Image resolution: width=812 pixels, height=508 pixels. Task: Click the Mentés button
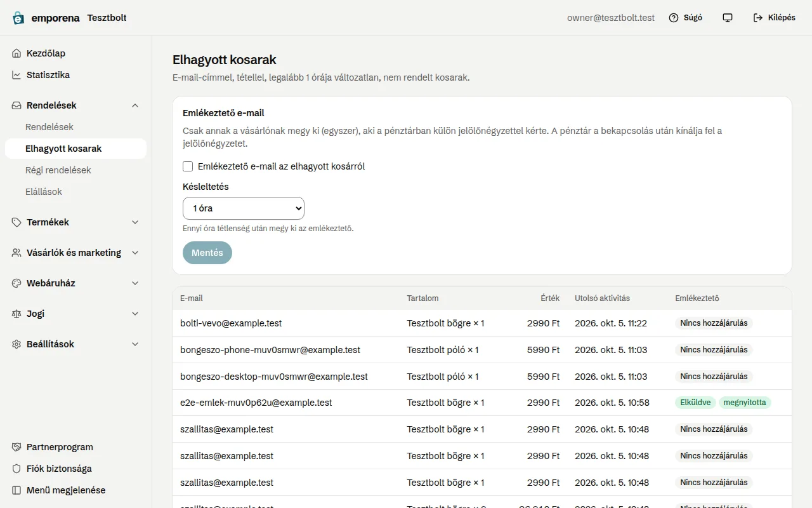(207, 253)
